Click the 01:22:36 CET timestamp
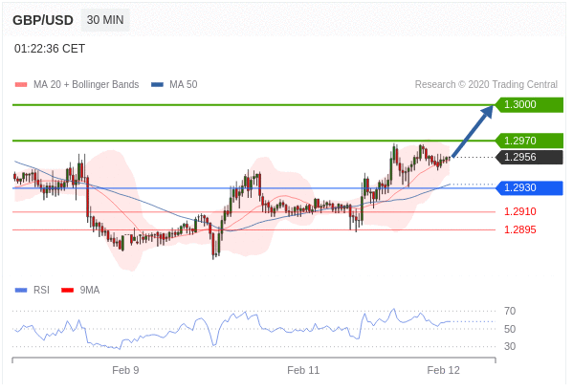This screenshot has width=573, height=392. [x=50, y=49]
